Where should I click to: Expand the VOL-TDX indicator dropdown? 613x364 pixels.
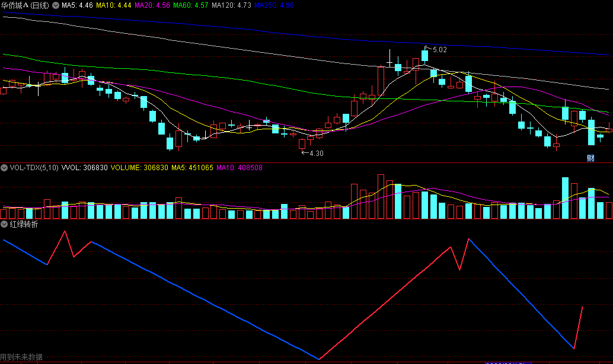[x=4, y=168]
